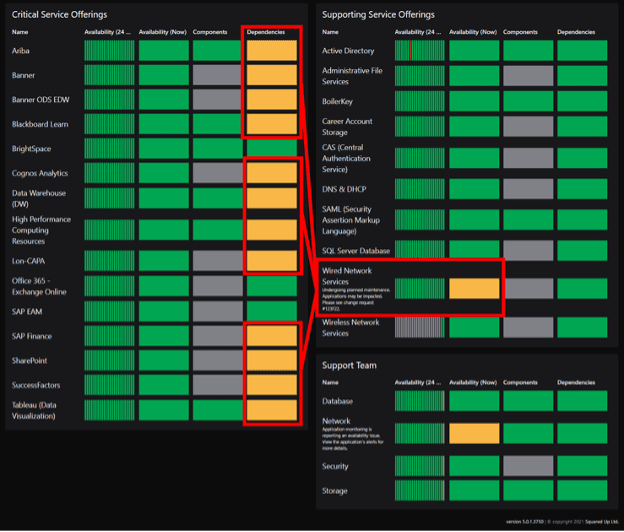Click the Security team grey Components tile

click(528, 465)
